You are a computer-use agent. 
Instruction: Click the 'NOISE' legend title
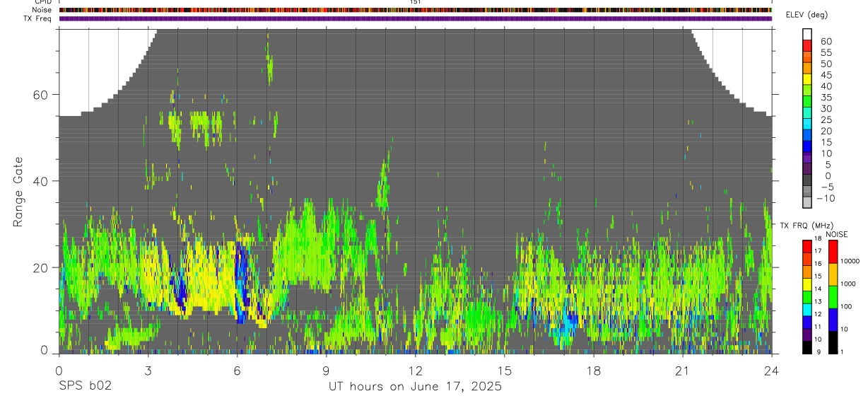[836, 235]
